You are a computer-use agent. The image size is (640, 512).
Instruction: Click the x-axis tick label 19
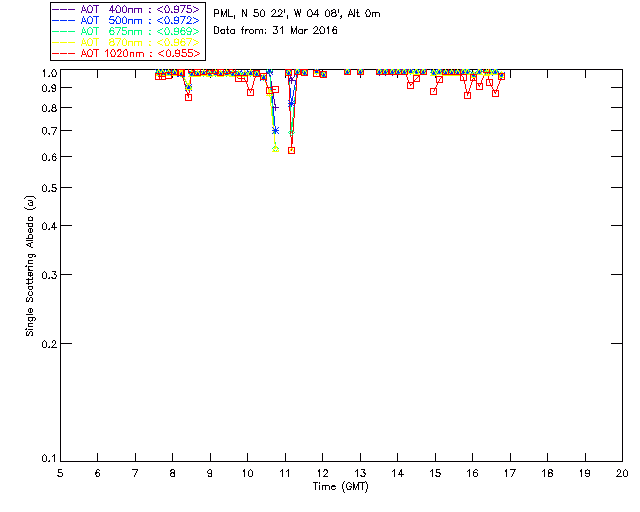(x=585, y=473)
